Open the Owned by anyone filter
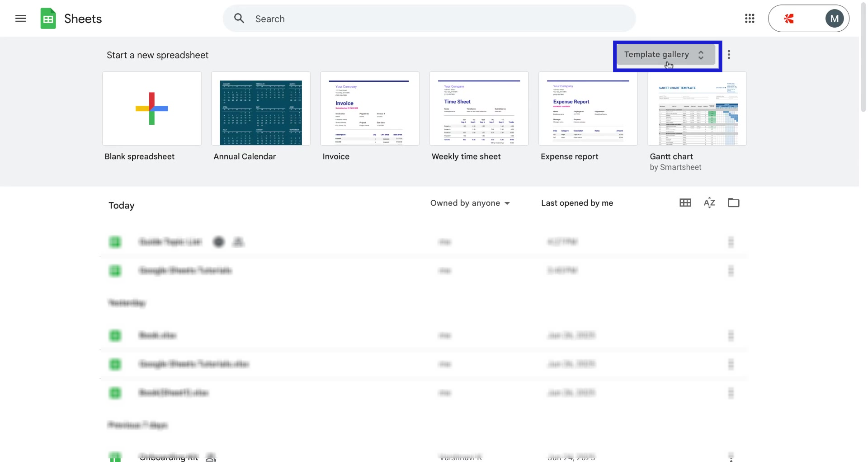This screenshot has height=462, width=868. pyautogui.click(x=469, y=203)
